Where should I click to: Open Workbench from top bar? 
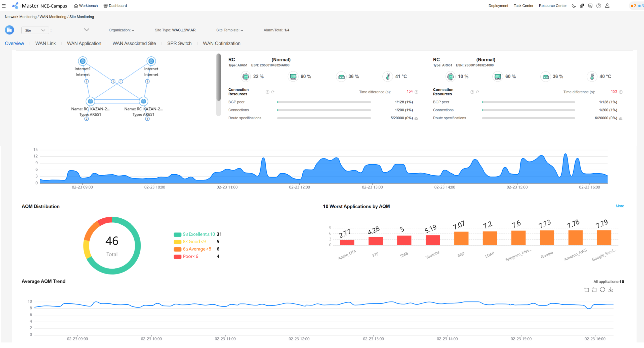(x=86, y=6)
